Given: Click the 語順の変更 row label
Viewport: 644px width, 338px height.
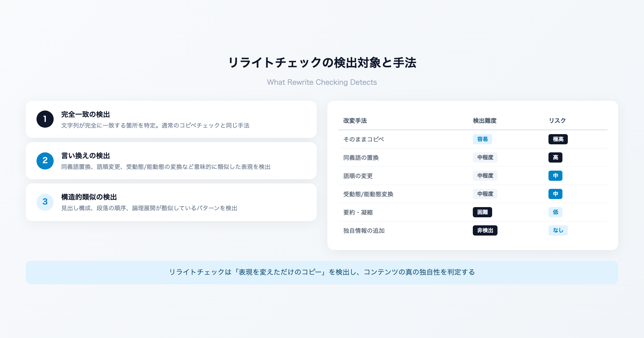Looking at the screenshot, I should [x=358, y=176].
